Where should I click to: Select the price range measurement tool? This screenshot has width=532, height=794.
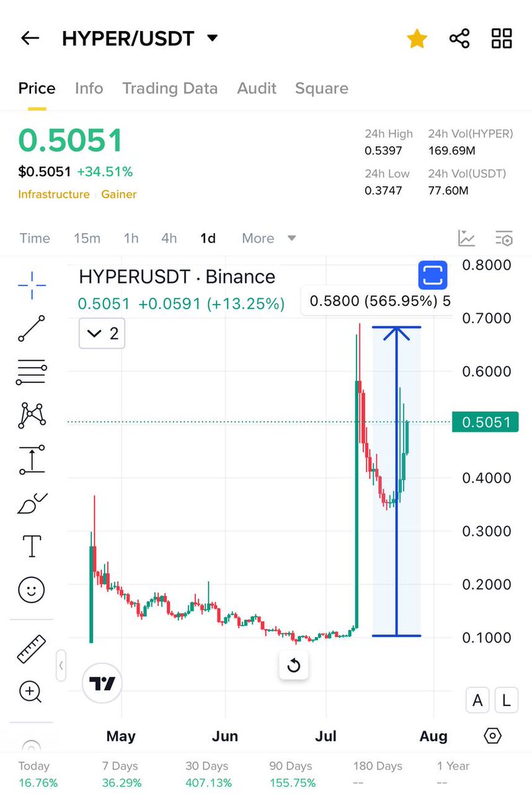32,460
